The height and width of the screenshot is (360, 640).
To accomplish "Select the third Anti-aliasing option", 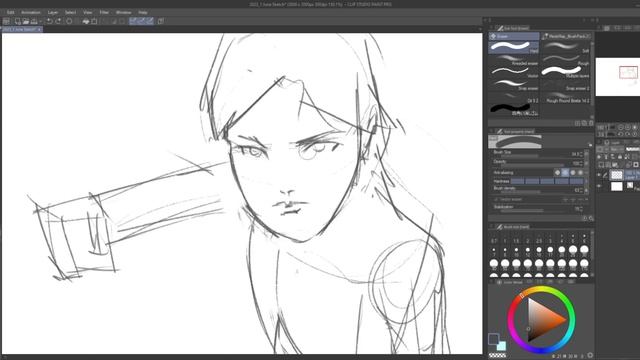I will tap(573, 173).
